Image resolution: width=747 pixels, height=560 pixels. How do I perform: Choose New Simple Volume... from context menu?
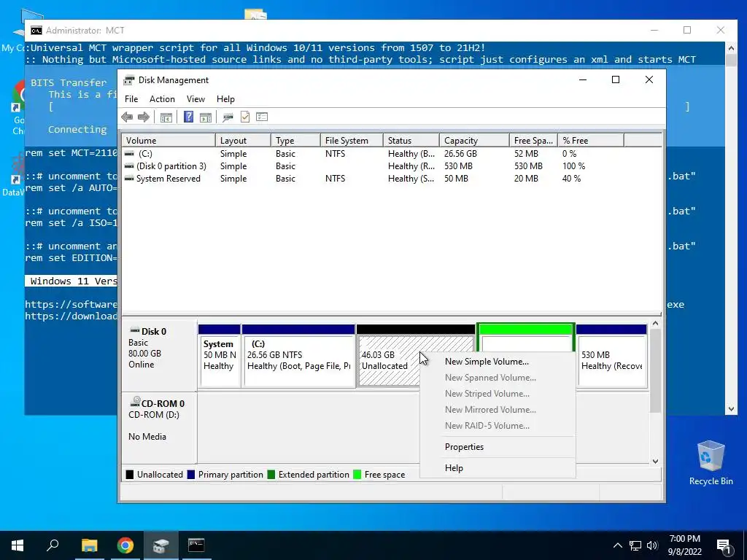498,362
